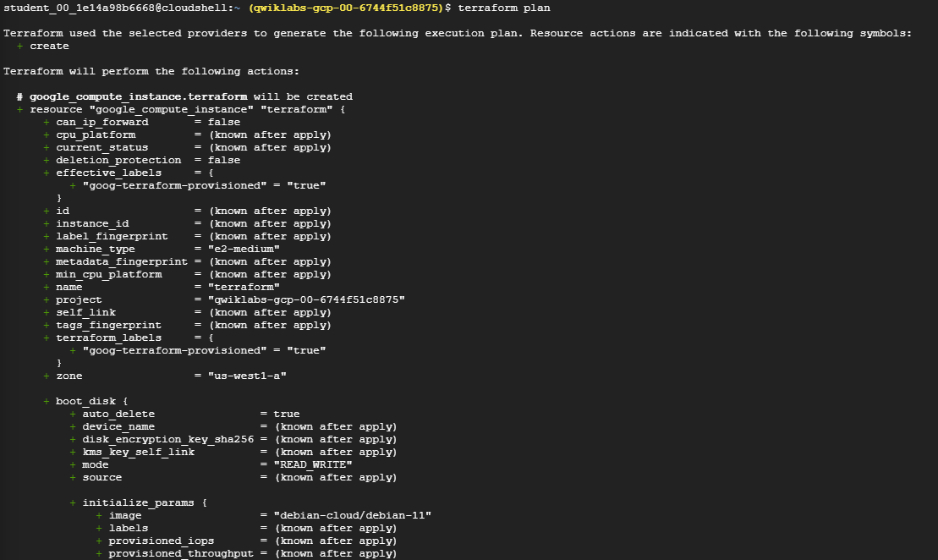
Task: Click the 'provisioned_iops' attribute
Action: [x=162, y=541]
